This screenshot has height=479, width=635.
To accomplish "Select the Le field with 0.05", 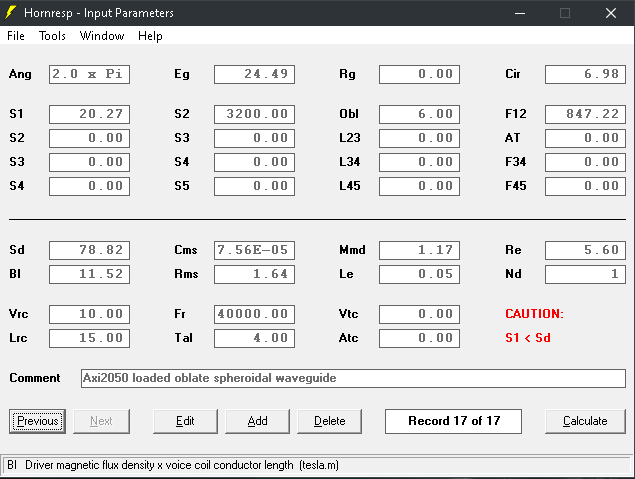I will 419,274.
